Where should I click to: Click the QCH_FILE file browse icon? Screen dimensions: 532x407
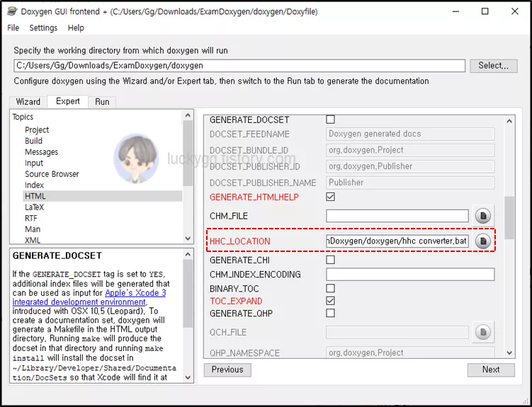coord(483,333)
